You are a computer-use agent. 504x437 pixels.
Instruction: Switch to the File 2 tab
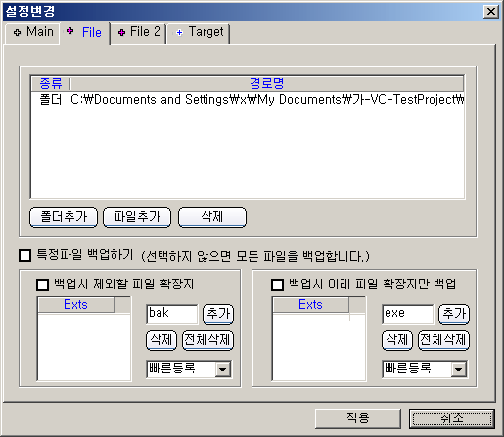139,33
